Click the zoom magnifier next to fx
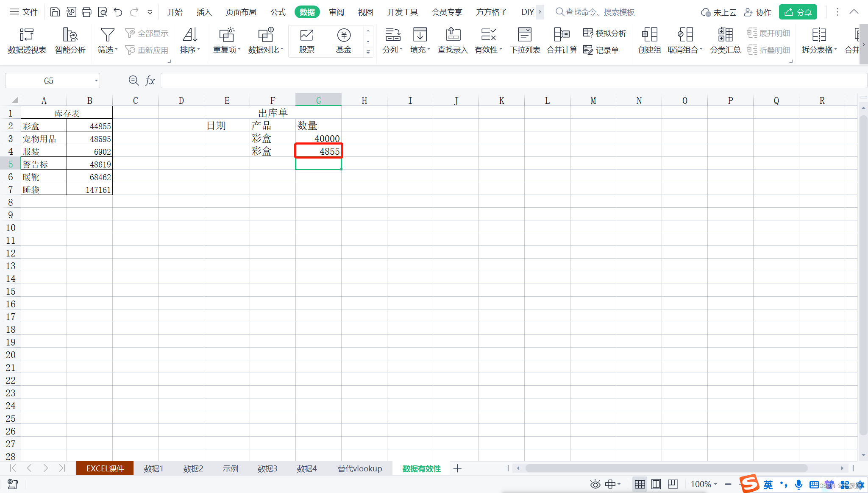This screenshot has width=868, height=493. (134, 81)
